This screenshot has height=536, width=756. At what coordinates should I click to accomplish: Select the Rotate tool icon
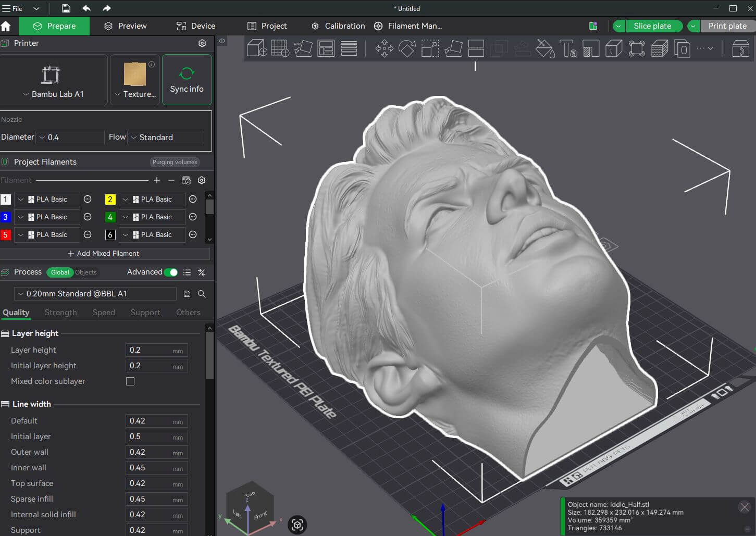(x=407, y=48)
